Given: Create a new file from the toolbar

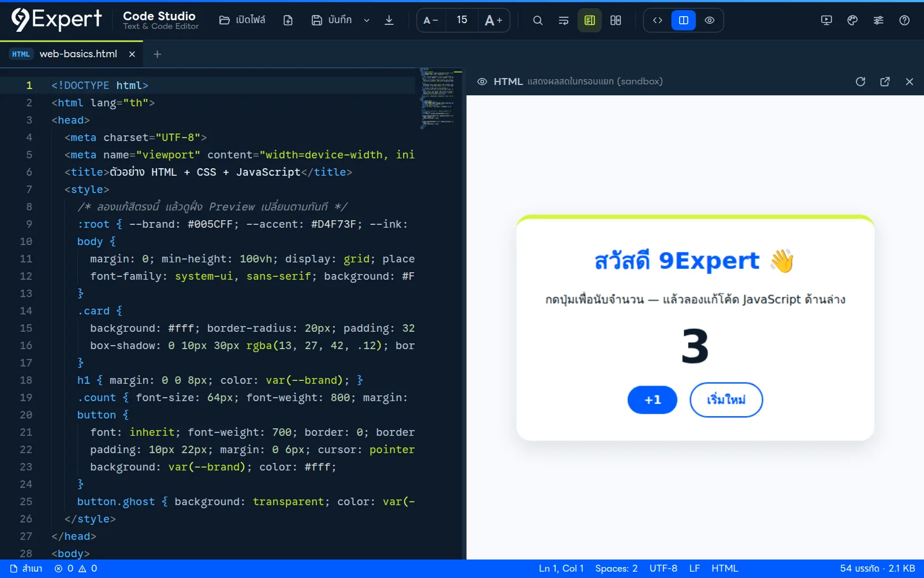Looking at the screenshot, I should point(288,20).
